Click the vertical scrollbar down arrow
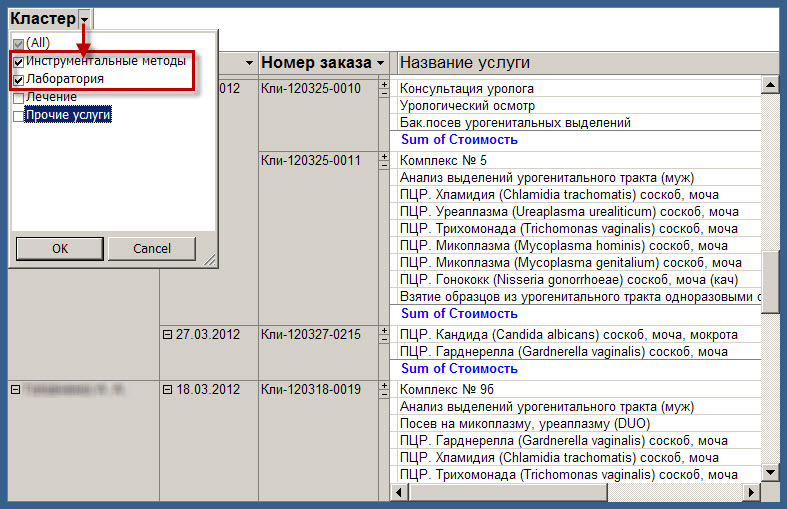This screenshot has width=787, height=509. [x=770, y=473]
